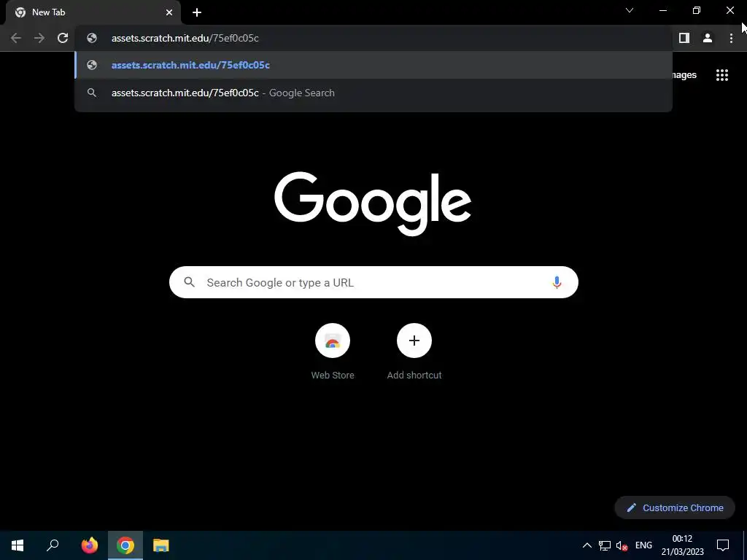Screen dimensions: 747x560
Task: Click into the address bar text
Action: coord(185,38)
